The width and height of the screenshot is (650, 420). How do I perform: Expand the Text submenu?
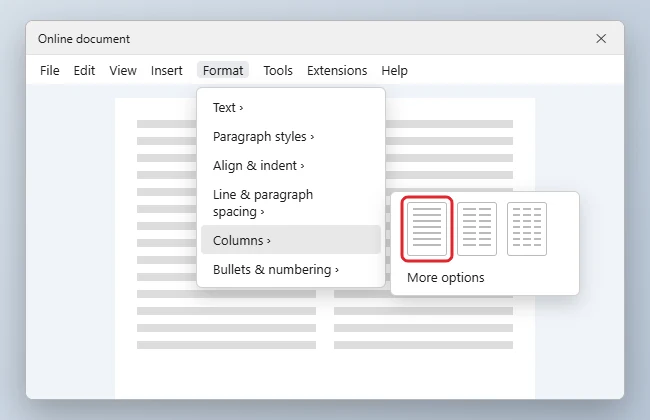pos(291,108)
